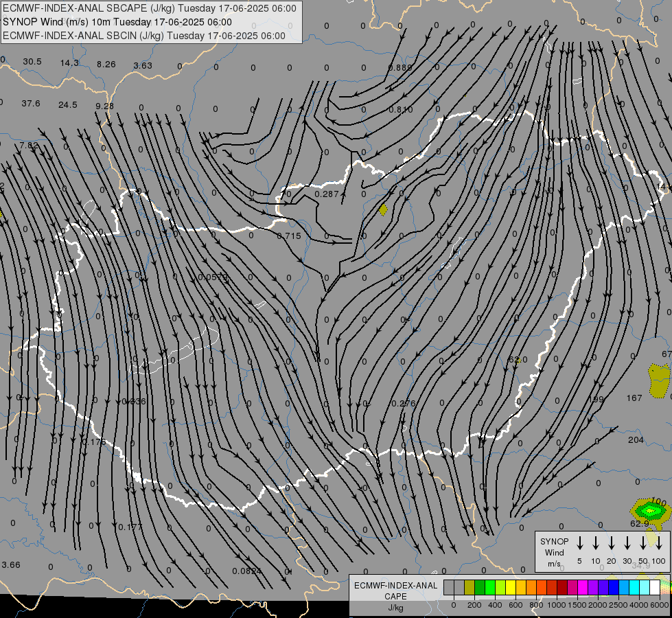
Task: Click the 0.287 map value
Action: tap(327, 194)
